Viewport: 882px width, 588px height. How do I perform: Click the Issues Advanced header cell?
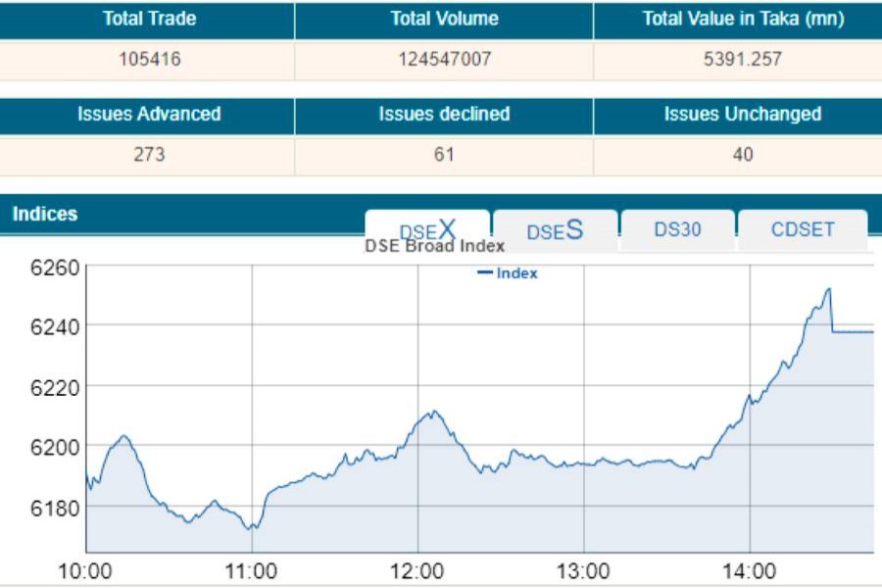[x=149, y=114]
